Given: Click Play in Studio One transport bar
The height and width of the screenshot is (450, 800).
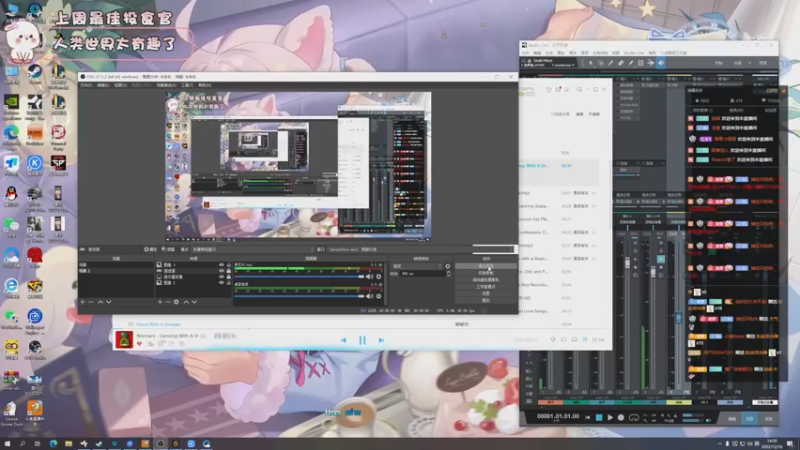Looking at the screenshot, I should click(x=610, y=417).
